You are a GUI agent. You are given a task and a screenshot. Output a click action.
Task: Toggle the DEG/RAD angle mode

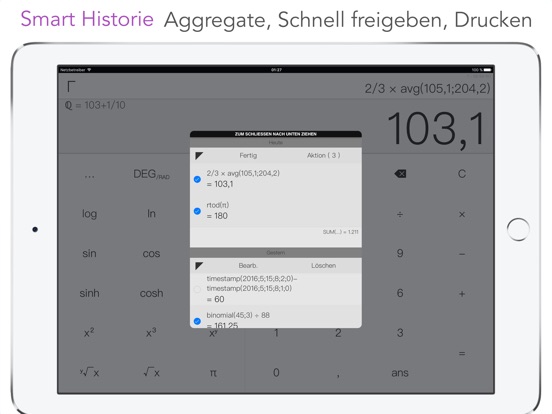coord(151,174)
